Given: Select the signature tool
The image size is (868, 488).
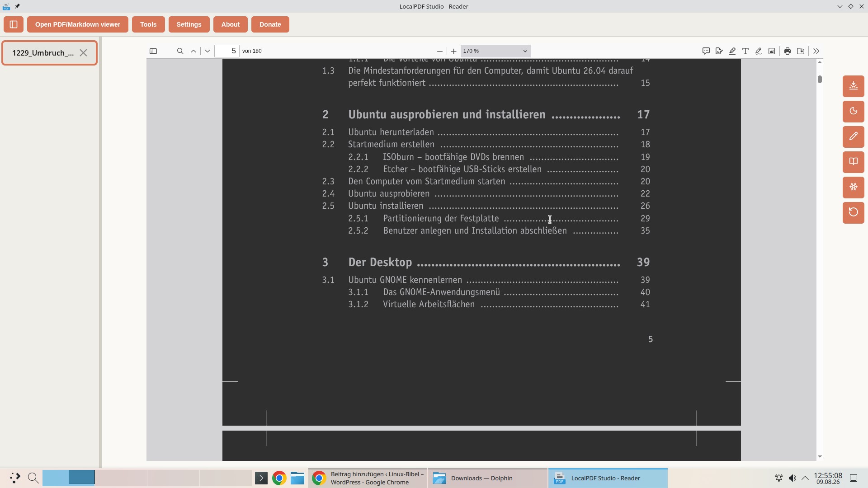Looking at the screenshot, I should pyautogui.click(x=719, y=51).
